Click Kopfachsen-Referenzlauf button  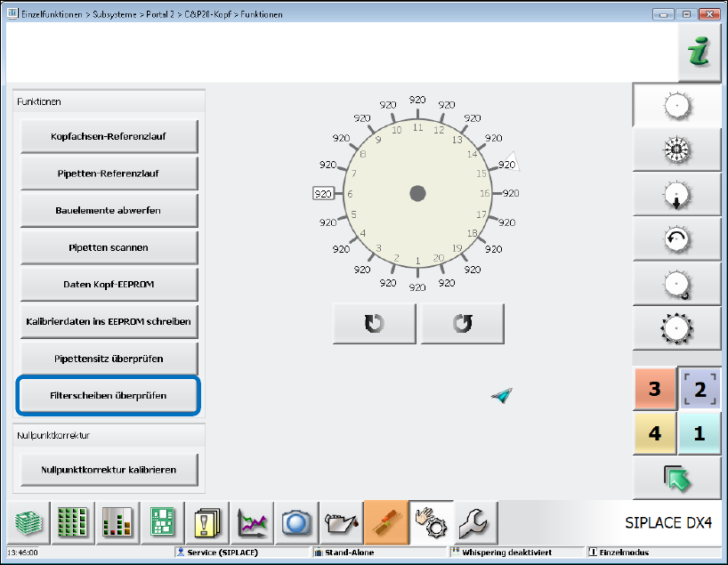pyautogui.click(x=109, y=137)
